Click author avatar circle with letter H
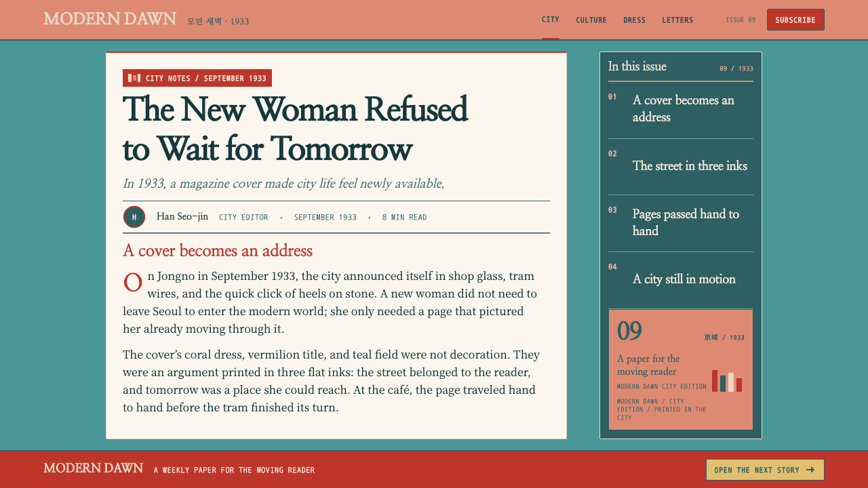The width and height of the screenshot is (868, 488). coord(134,217)
